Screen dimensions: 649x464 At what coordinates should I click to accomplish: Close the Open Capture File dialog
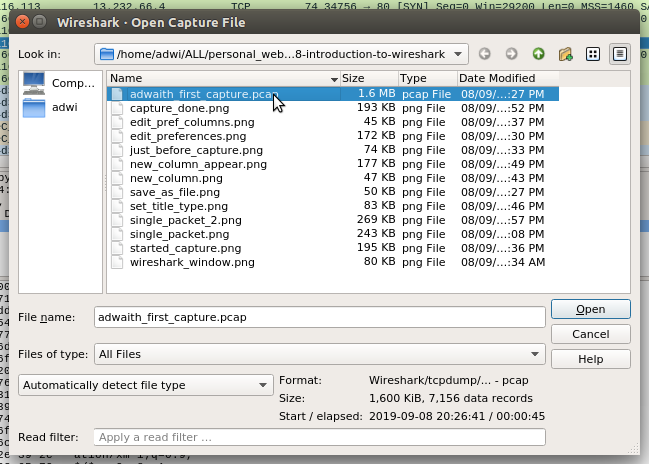pyautogui.click(x=22, y=22)
